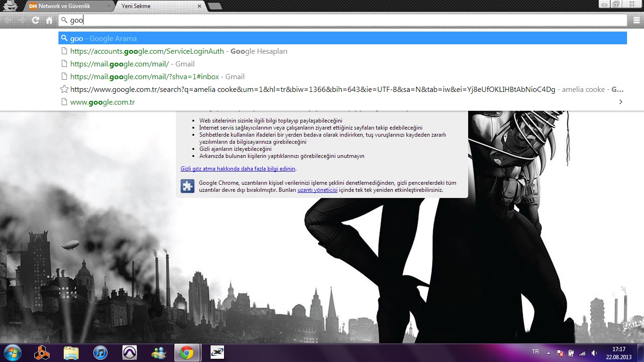Click the show desktop strip
This screenshot has width=644, height=362.
click(x=640, y=353)
